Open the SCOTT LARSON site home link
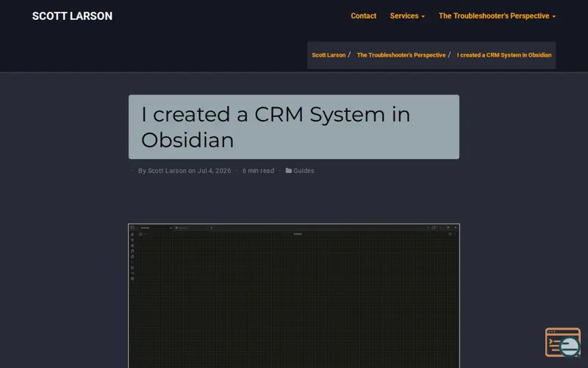The width and height of the screenshot is (588, 368). click(x=72, y=16)
